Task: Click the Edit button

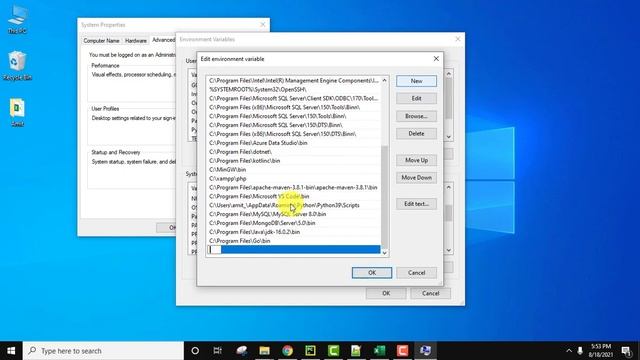Action: [x=416, y=98]
